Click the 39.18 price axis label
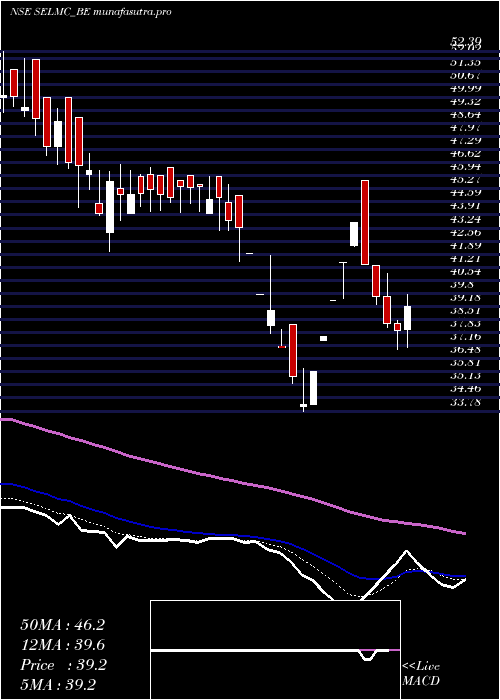 [464, 298]
